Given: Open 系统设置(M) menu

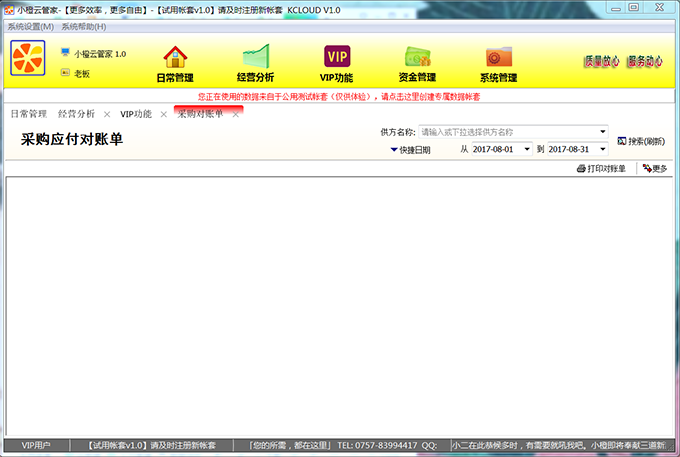Looking at the screenshot, I should [30, 27].
